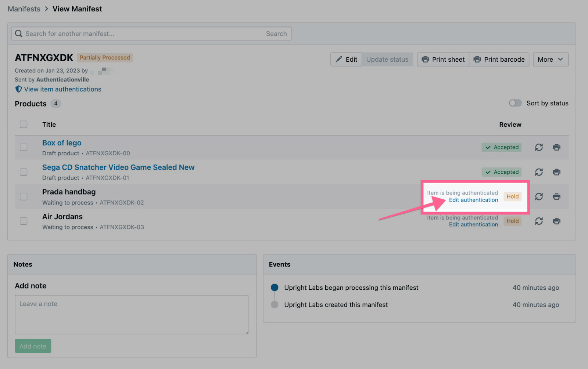This screenshot has height=369, width=588.
Task: Print label for Prada handbag row
Action: [556, 196]
